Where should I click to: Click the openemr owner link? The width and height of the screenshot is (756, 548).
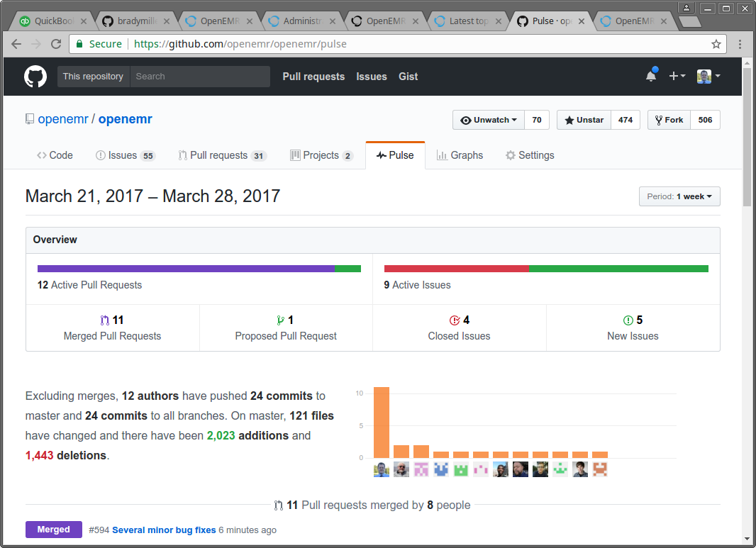[x=63, y=119]
